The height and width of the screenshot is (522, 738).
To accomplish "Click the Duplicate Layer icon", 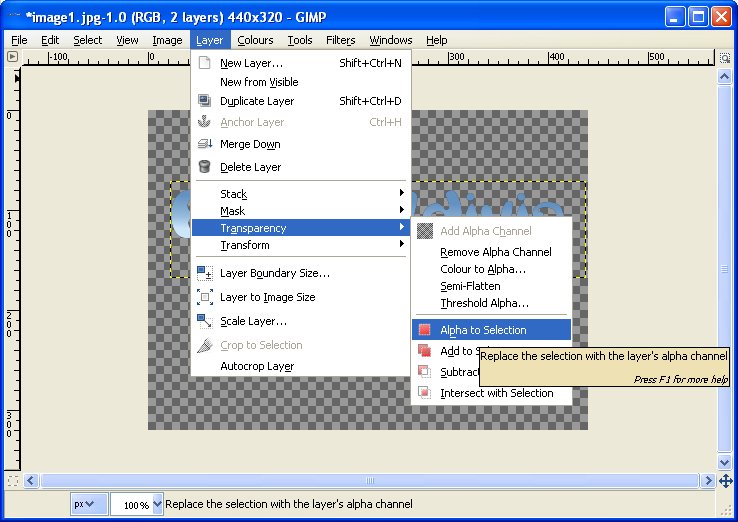I will [205, 101].
